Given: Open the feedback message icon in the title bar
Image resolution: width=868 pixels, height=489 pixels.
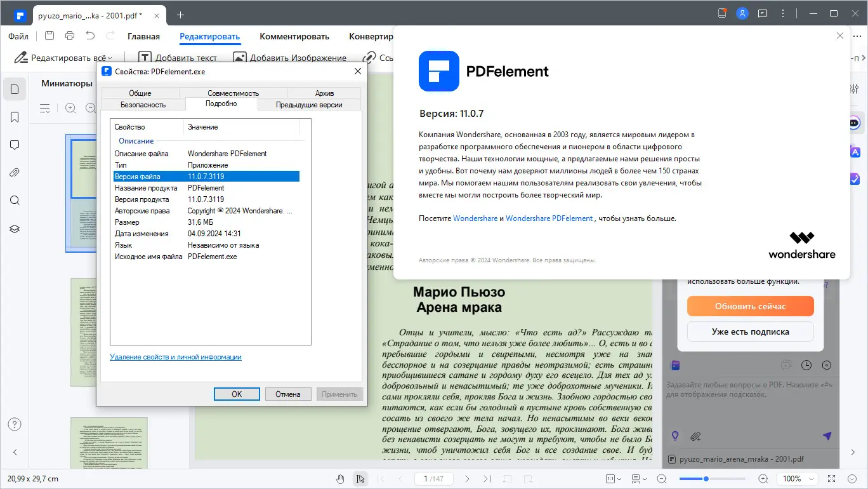Looking at the screenshot, I should click(x=763, y=13).
